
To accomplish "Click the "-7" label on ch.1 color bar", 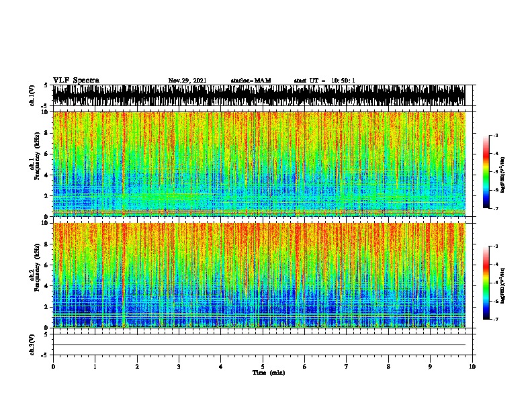I will (x=495, y=208).
